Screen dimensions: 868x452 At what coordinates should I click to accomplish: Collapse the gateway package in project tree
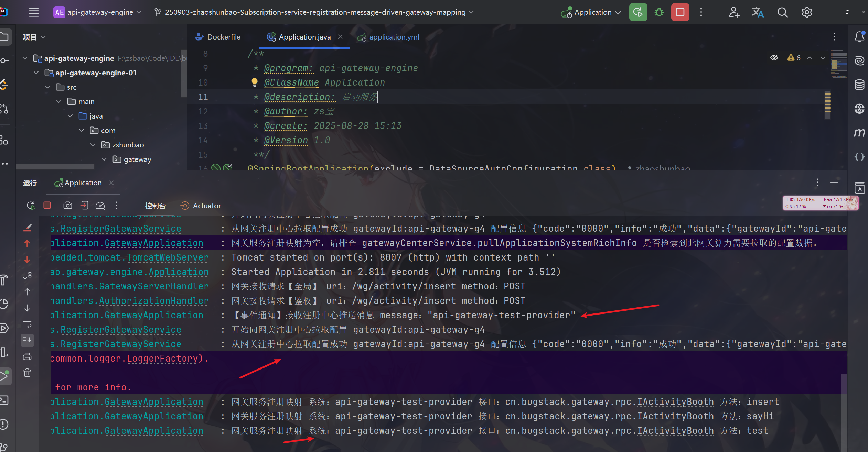[x=105, y=159]
